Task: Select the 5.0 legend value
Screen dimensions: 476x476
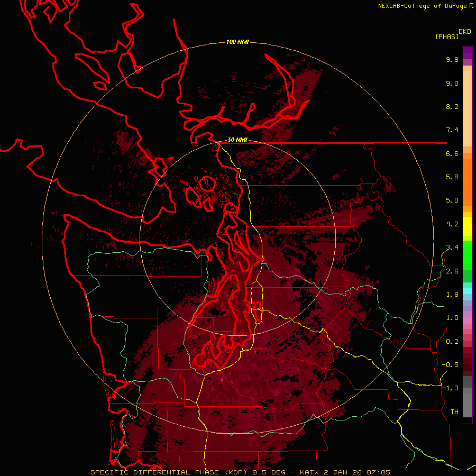Action: [452, 200]
